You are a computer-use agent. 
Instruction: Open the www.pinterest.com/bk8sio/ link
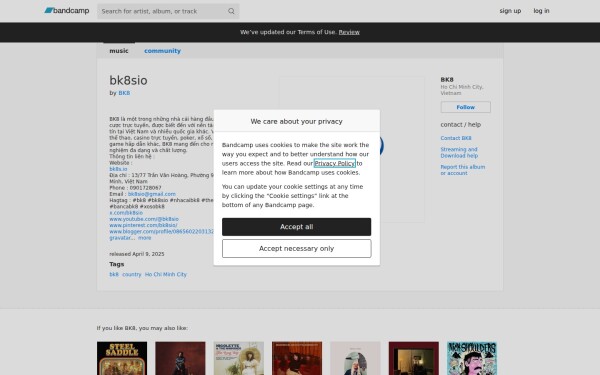tap(143, 225)
